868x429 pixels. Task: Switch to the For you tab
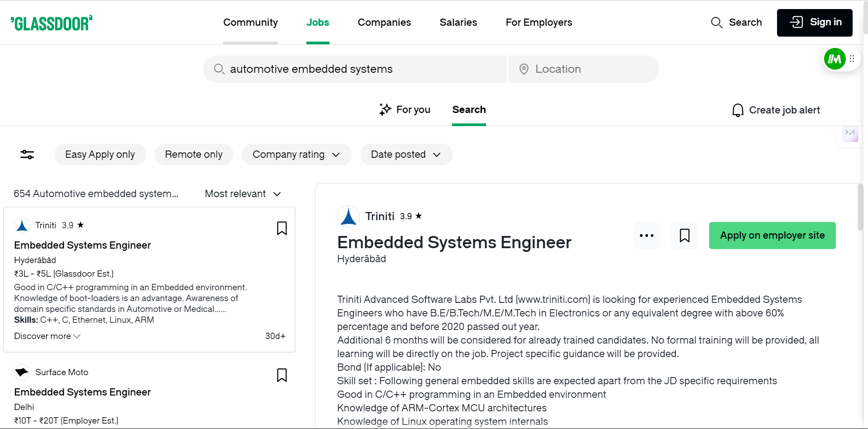405,110
